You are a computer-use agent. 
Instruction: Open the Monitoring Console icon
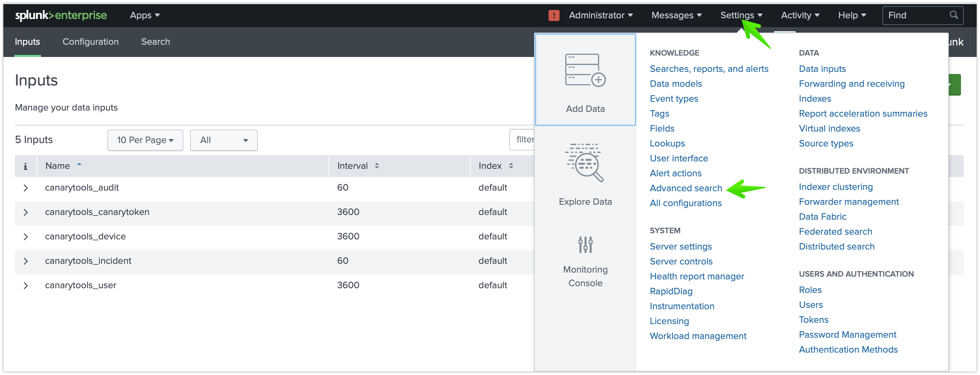tap(585, 244)
